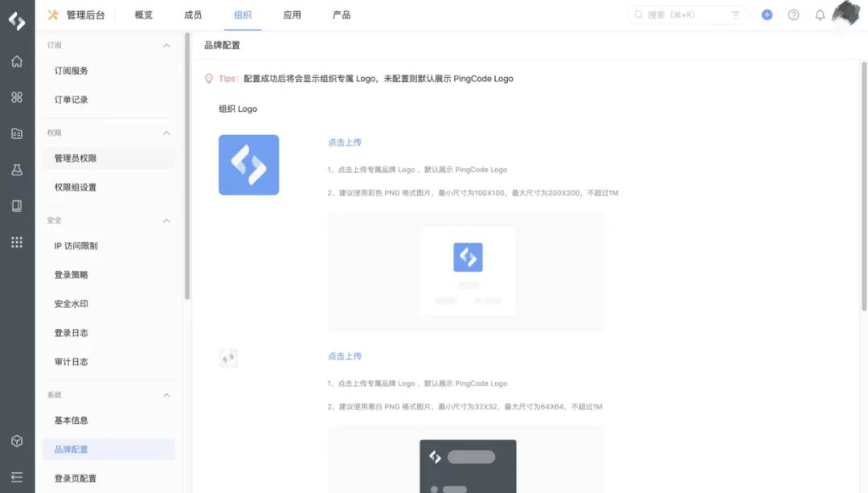This screenshot has width=868, height=493.
Task: Collapse the 权限 section header
Action: (167, 133)
